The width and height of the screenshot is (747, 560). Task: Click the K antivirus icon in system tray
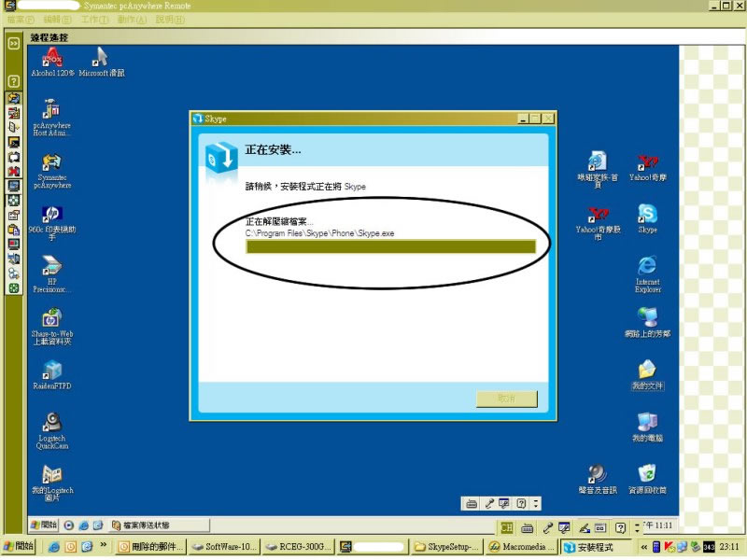coord(669,547)
